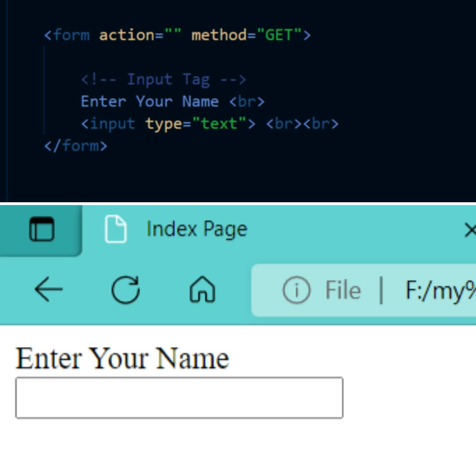The width and height of the screenshot is (476, 473).
Task: Click the closing </form> tag
Action: (x=76, y=146)
